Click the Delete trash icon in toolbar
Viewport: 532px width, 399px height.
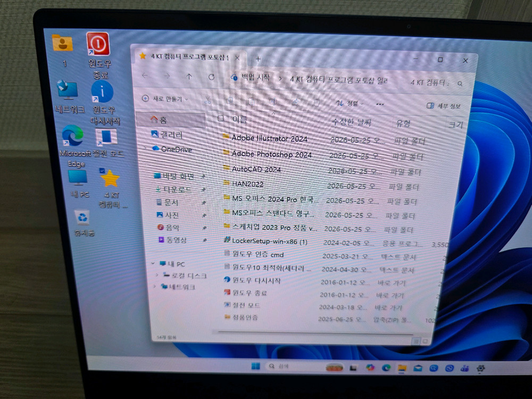[316, 102]
